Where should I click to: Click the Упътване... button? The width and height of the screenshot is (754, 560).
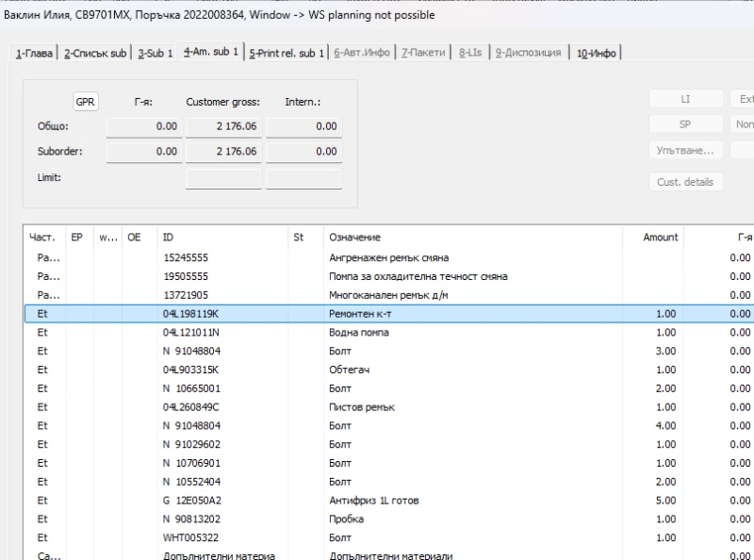click(685, 150)
